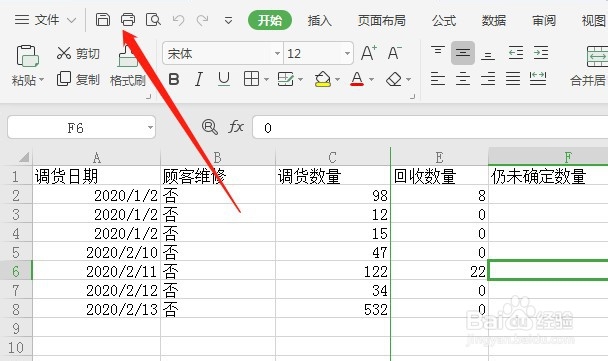The height and width of the screenshot is (361, 608).
Task: Click the eraser clear formatting icon
Action: pyautogui.click(x=394, y=79)
